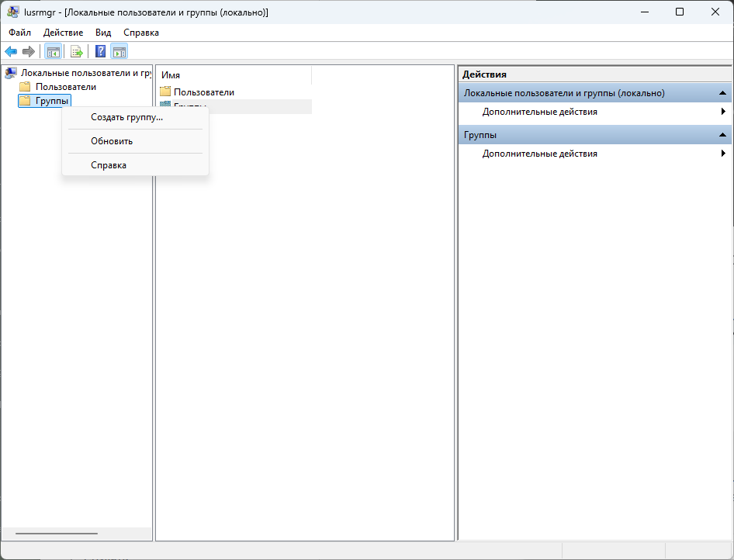
Task: Click the lusrmgr title bar app icon
Action: [12, 12]
